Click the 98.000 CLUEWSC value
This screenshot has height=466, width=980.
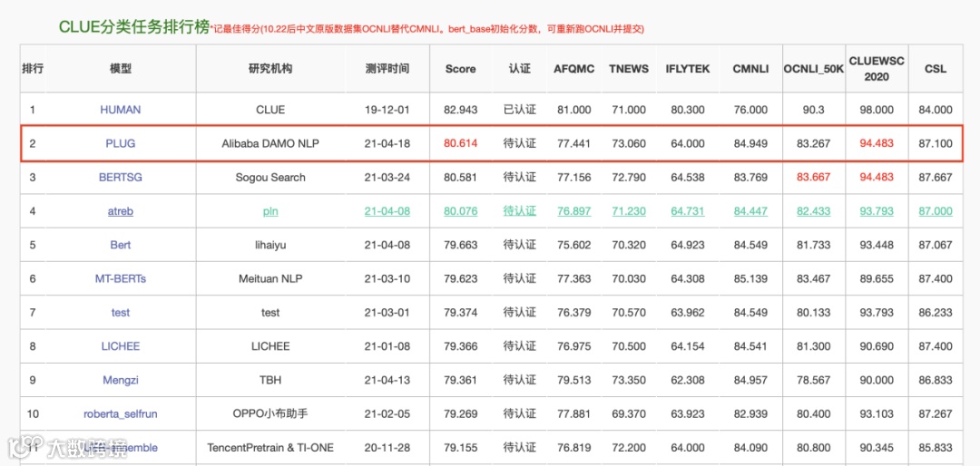(x=877, y=110)
